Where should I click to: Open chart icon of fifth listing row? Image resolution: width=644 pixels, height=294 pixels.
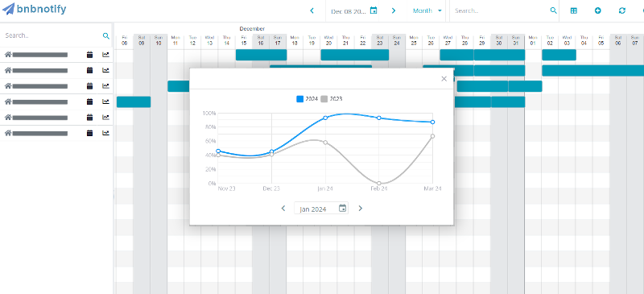pyautogui.click(x=106, y=117)
